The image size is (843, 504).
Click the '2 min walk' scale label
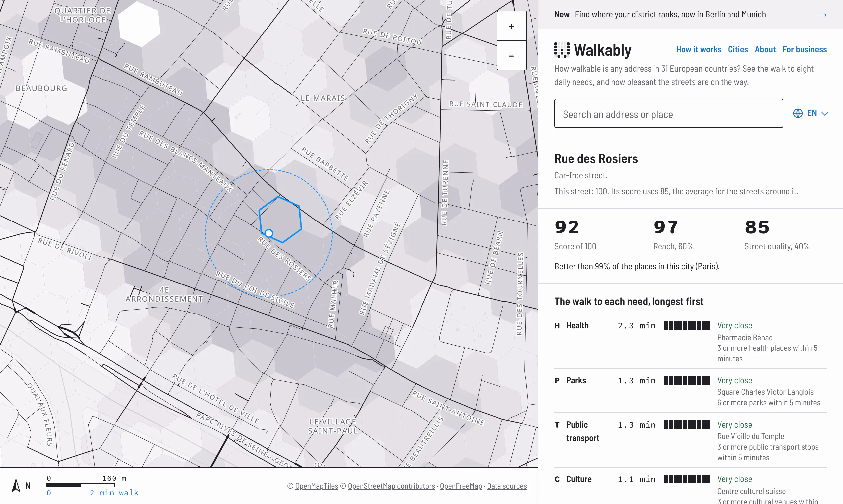[x=114, y=493]
